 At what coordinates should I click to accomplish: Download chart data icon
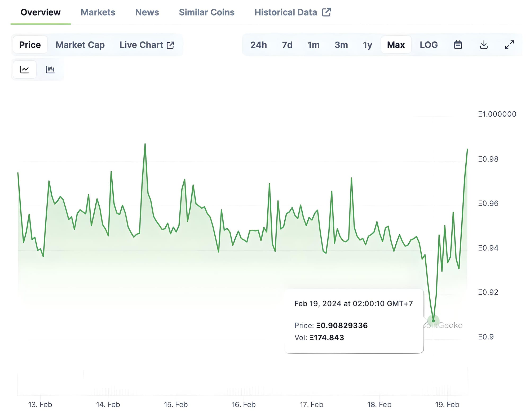(484, 45)
